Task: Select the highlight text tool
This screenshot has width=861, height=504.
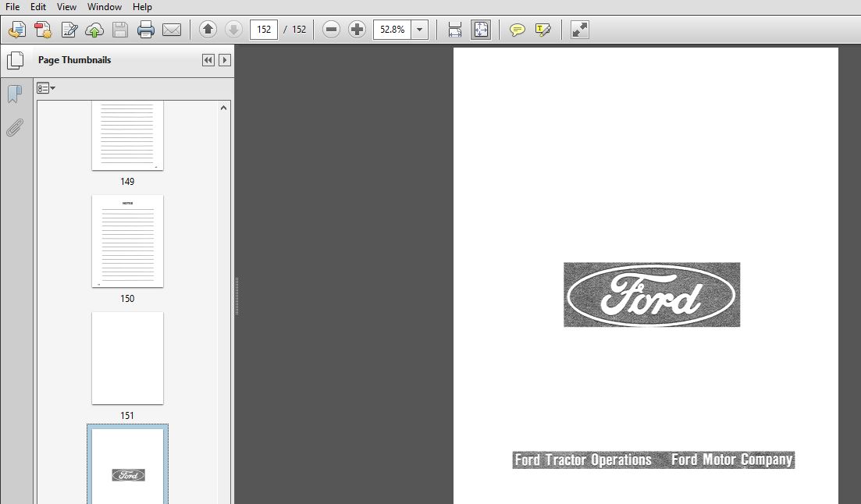Action: 543,30
